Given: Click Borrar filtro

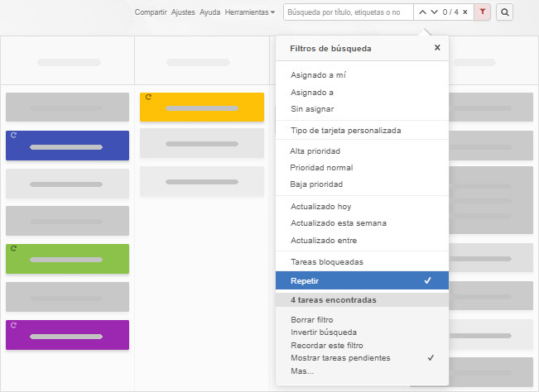Looking at the screenshot, I should pyautogui.click(x=312, y=319).
